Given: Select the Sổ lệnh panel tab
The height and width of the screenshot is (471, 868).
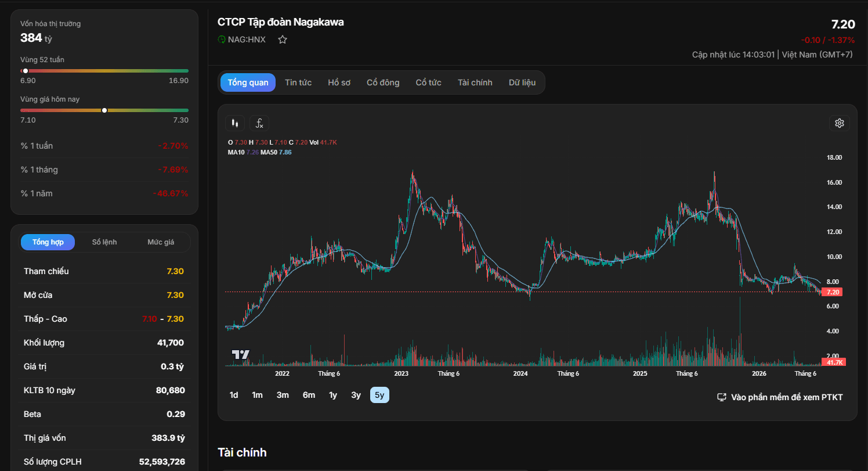Looking at the screenshot, I should [104, 242].
